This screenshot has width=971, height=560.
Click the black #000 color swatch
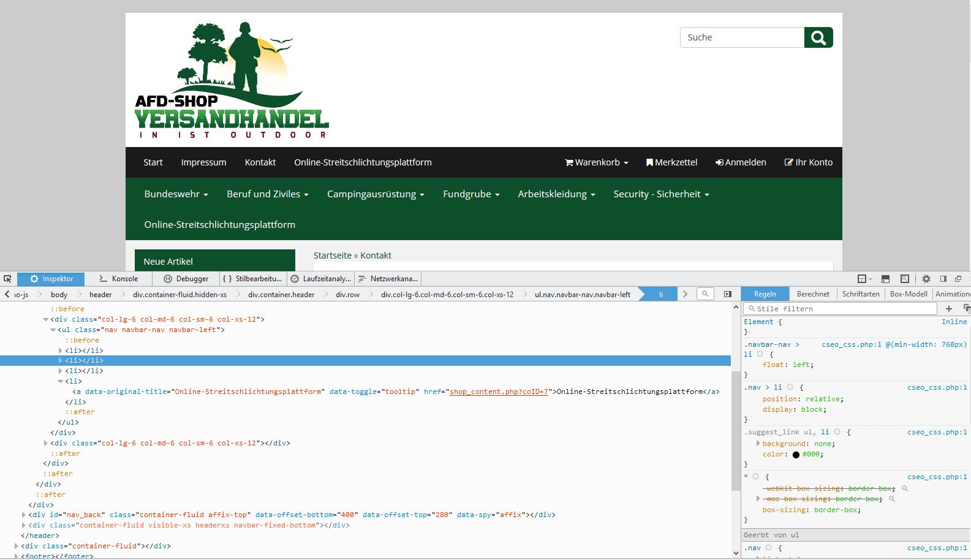(x=796, y=455)
